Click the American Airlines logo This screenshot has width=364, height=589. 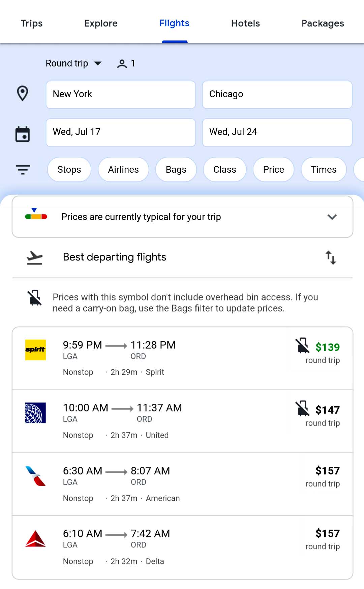pos(35,476)
